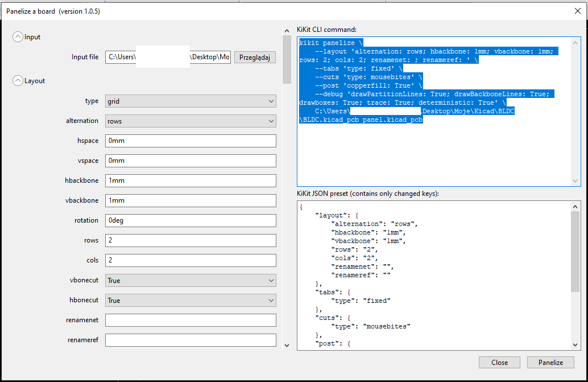The width and height of the screenshot is (588, 382).
Task: Collapse the Layout section chevron
Action: click(x=18, y=81)
